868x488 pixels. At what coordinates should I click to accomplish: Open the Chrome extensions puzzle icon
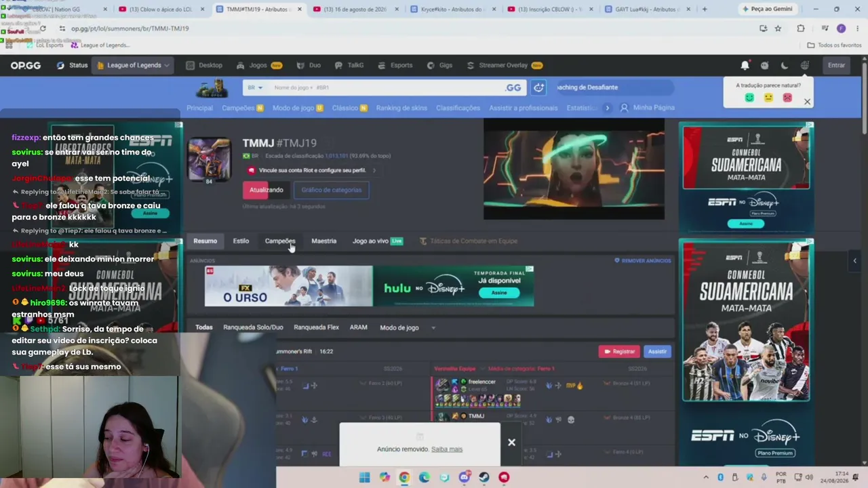(800, 28)
